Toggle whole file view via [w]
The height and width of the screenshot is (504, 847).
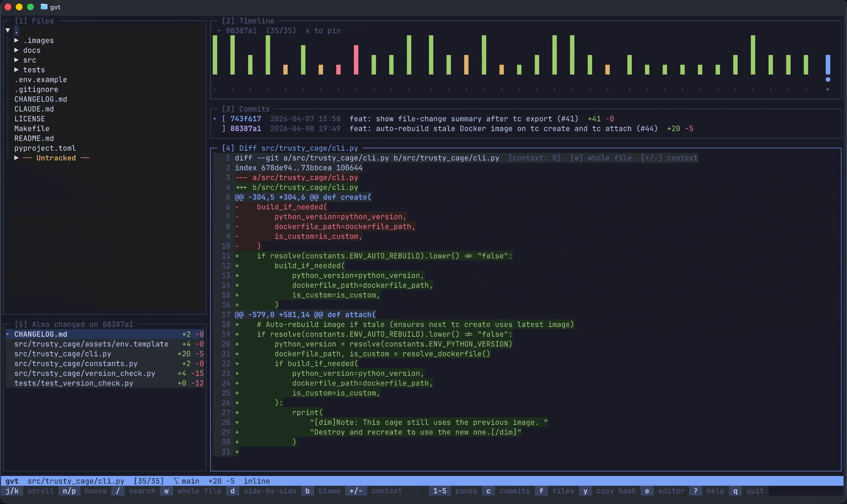pyautogui.click(x=601, y=158)
